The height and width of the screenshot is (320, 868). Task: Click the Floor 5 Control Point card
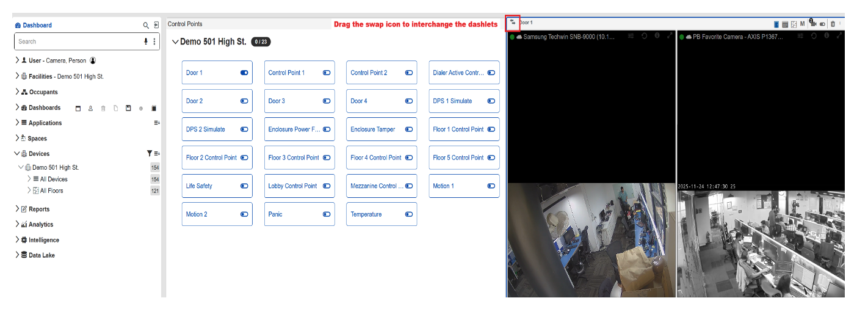(x=464, y=158)
